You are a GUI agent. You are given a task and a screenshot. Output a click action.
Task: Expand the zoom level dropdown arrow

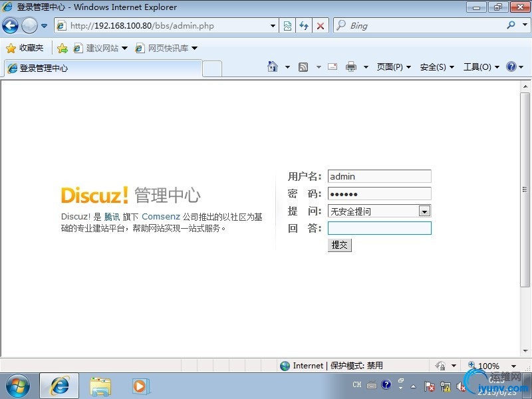pos(513,366)
